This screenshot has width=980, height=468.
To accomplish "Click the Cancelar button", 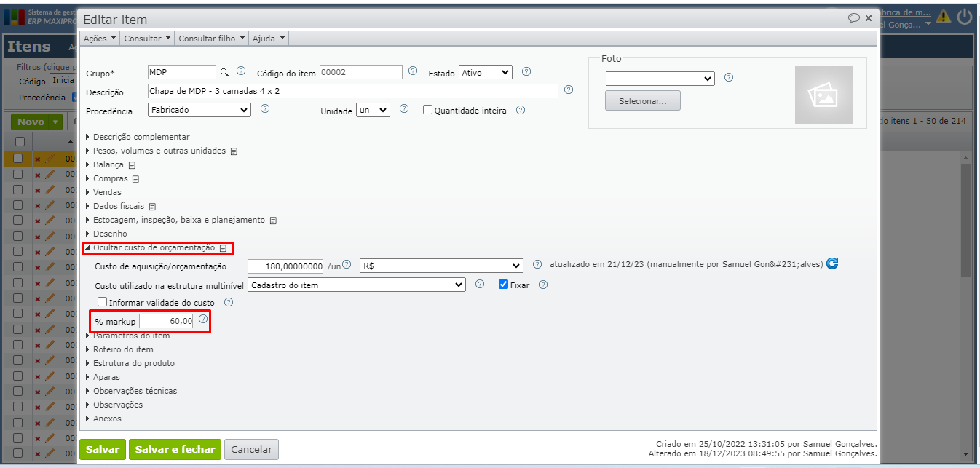I will point(251,449).
